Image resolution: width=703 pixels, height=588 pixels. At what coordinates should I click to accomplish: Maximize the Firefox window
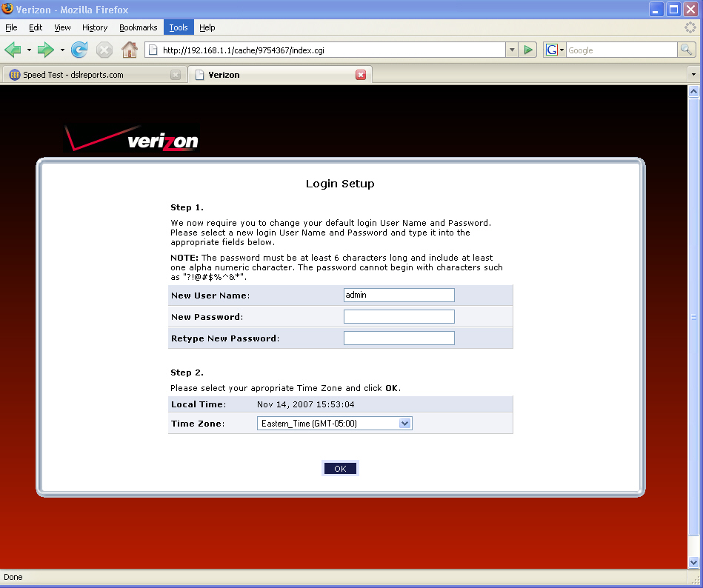click(x=673, y=10)
